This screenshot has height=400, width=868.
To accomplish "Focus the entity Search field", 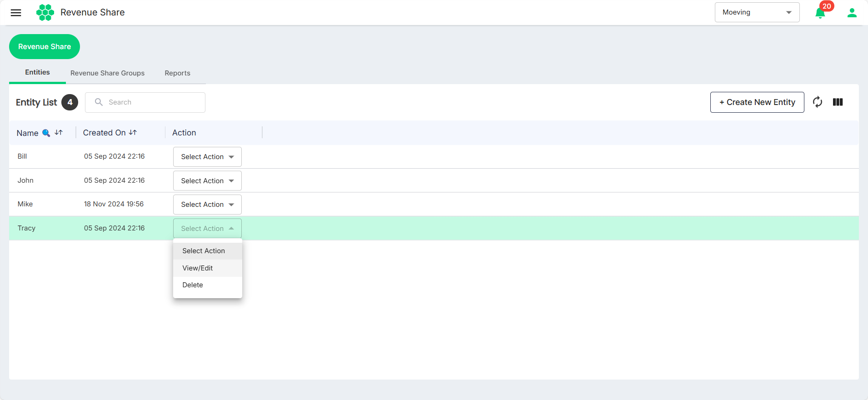I will pos(145,102).
